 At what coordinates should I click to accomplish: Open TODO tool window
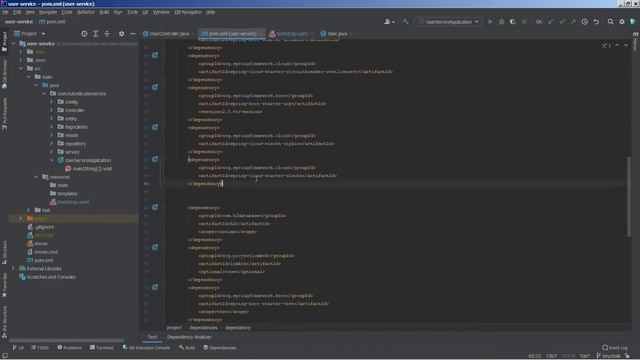[x=40, y=348]
